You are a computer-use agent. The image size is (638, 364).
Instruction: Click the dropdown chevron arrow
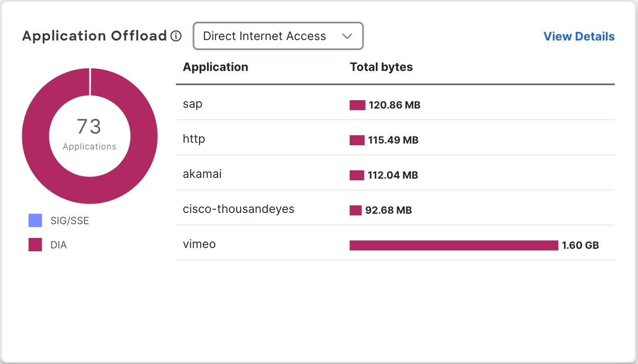(347, 36)
